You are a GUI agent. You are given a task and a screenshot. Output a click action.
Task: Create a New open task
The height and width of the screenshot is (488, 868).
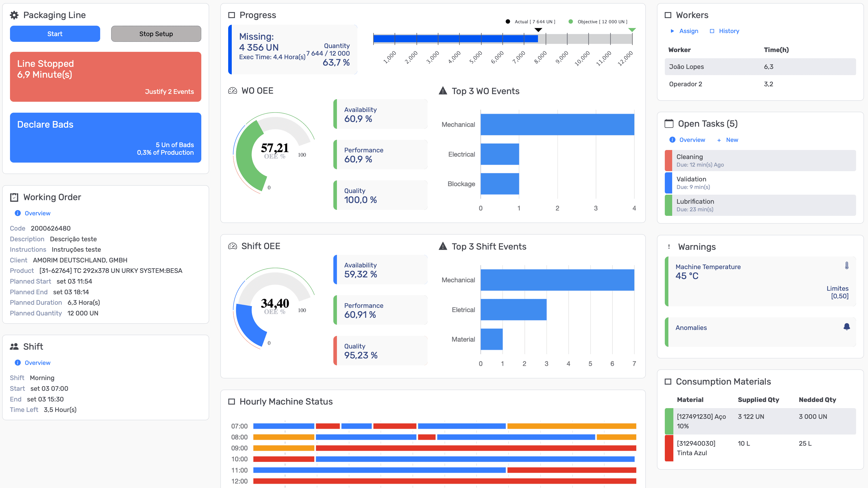[x=732, y=140]
